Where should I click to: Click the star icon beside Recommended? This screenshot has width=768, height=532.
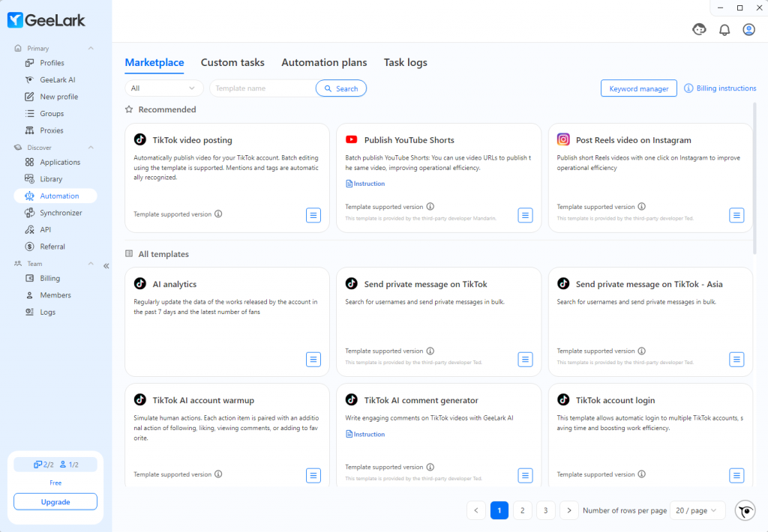(129, 109)
